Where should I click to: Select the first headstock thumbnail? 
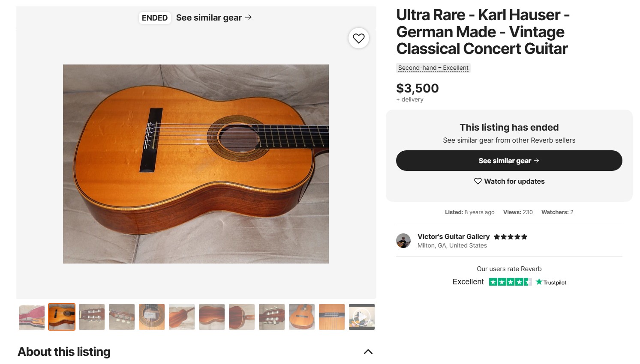point(92,317)
